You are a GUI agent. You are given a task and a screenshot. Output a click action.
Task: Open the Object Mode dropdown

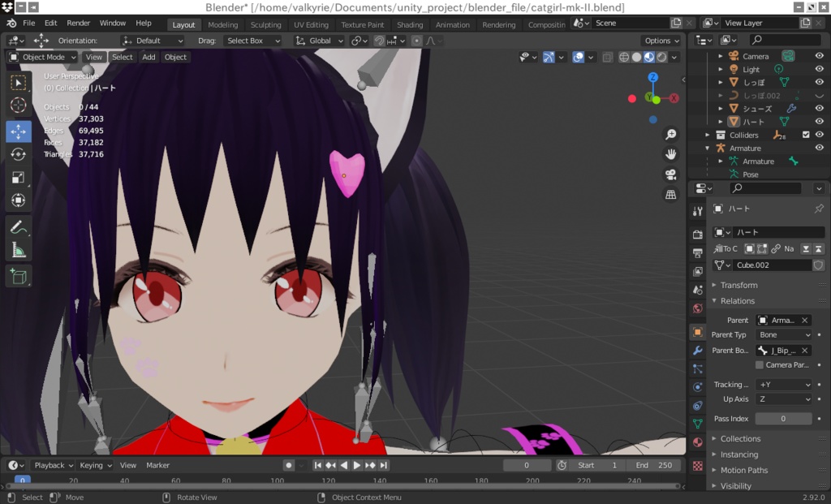tap(43, 58)
